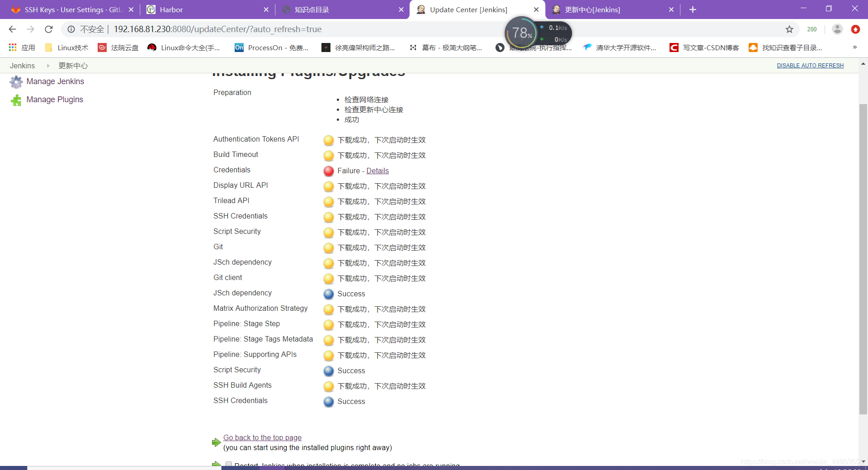Image resolution: width=868 pixels, height=470 pixels.
Task: Click the blue Success ball for SSH Credentials
Action: coord(329,402)
